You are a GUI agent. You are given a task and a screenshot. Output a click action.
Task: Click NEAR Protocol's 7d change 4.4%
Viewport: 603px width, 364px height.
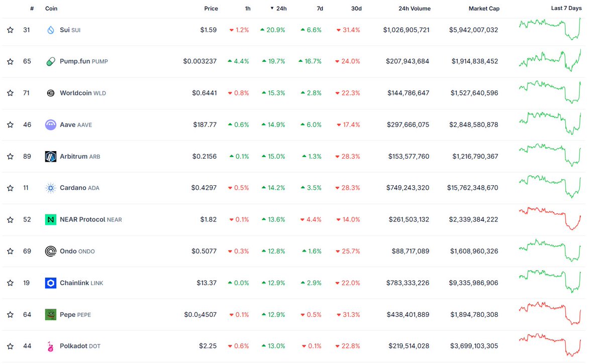(311, 219)
